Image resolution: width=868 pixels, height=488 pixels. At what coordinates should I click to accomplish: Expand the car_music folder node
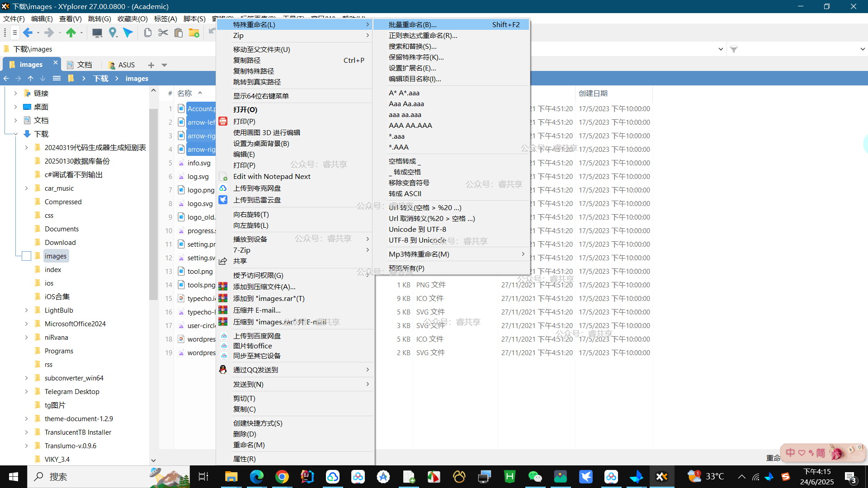[x=26, y=188]
